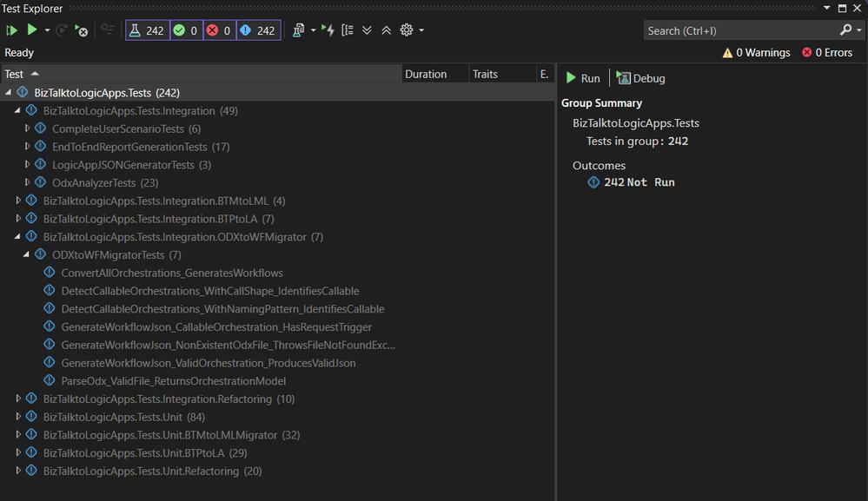Run all tests in view
The height and width of the screenshot is (501, 868).
click(x=11, y=30)
